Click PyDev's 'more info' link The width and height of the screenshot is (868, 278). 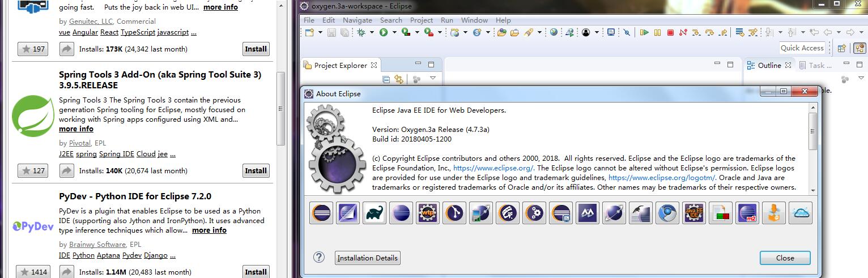point(209,230)
